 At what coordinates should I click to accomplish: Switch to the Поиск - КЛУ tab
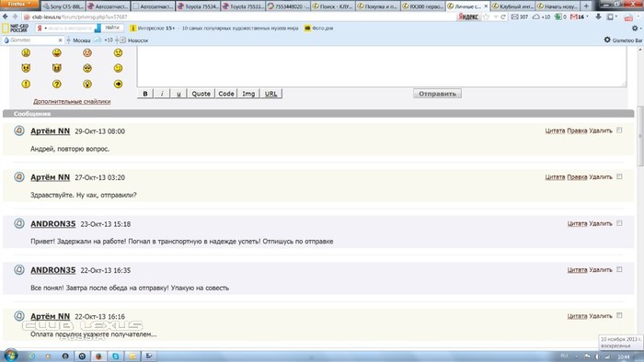coord(333,6)
